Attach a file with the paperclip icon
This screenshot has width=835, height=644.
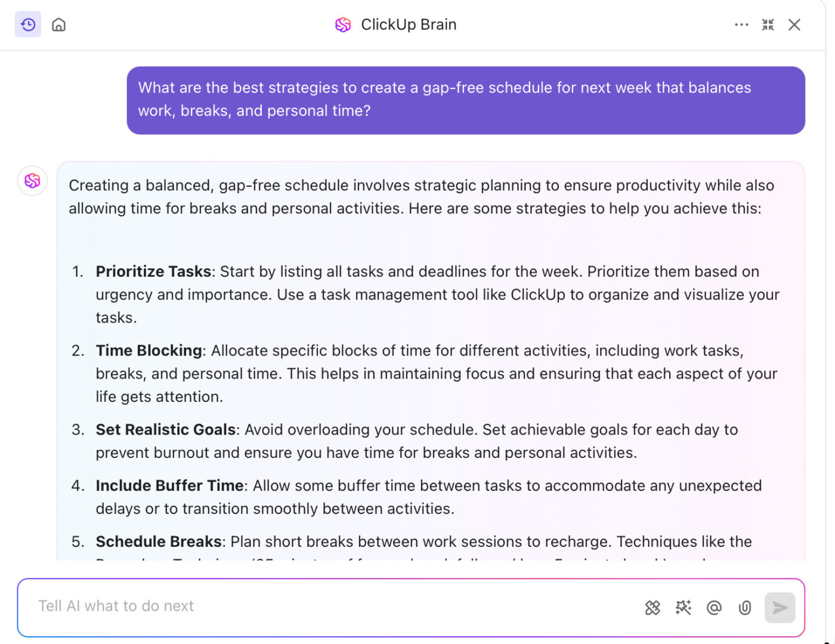tap(745, 608)
